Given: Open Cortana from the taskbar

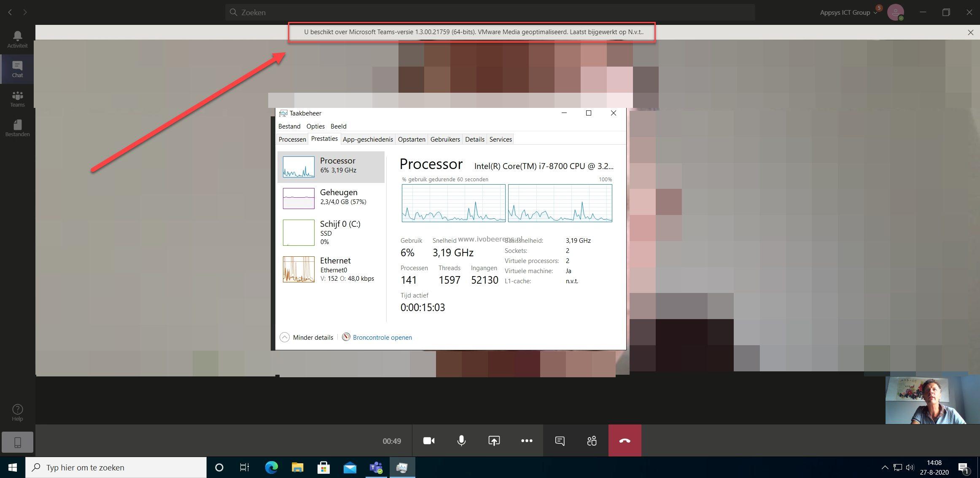Looking at the screenshot, I should click(219, 467).
